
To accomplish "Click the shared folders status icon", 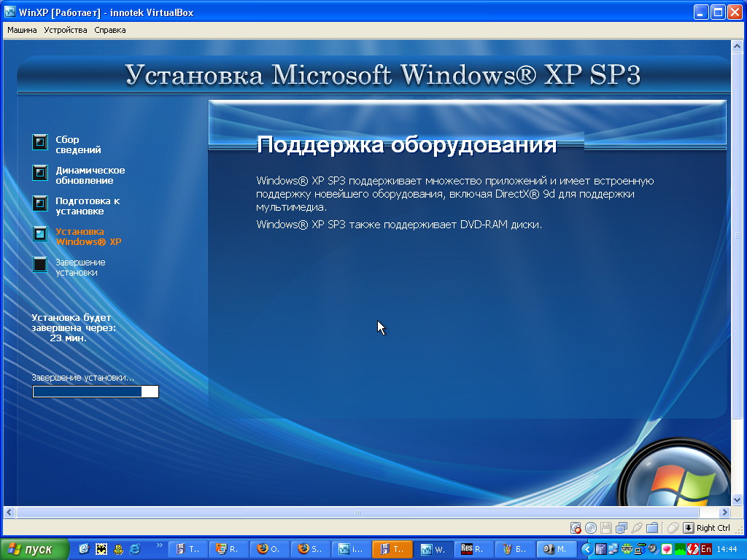I will [x=652, y=528].
